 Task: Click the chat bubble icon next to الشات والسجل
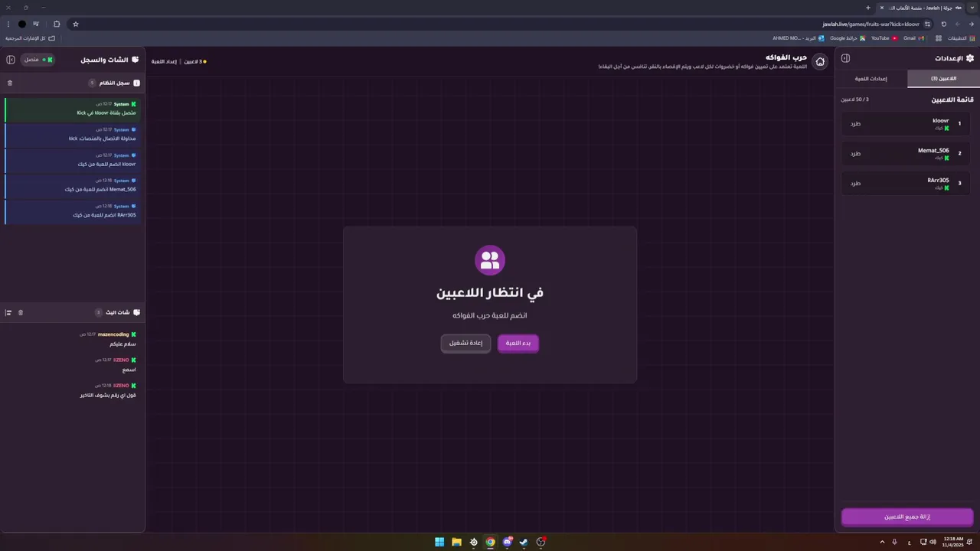[x=136, y=60]
